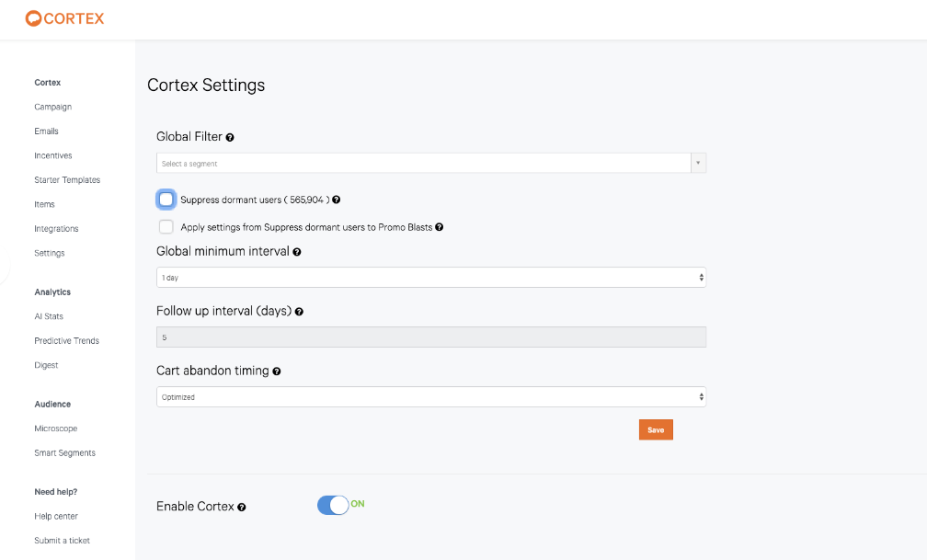Show help for Suppress dormant users

(x=336, y=200)
